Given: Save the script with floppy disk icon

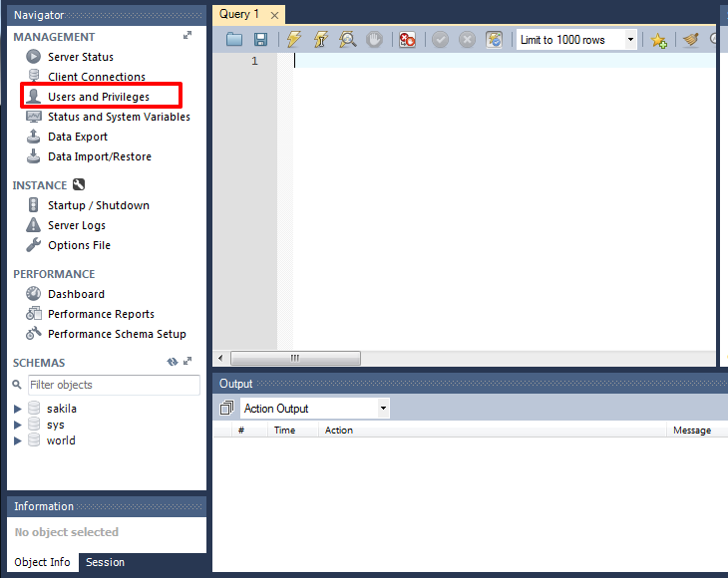Looking at the screenshot, I should [260, 40].
